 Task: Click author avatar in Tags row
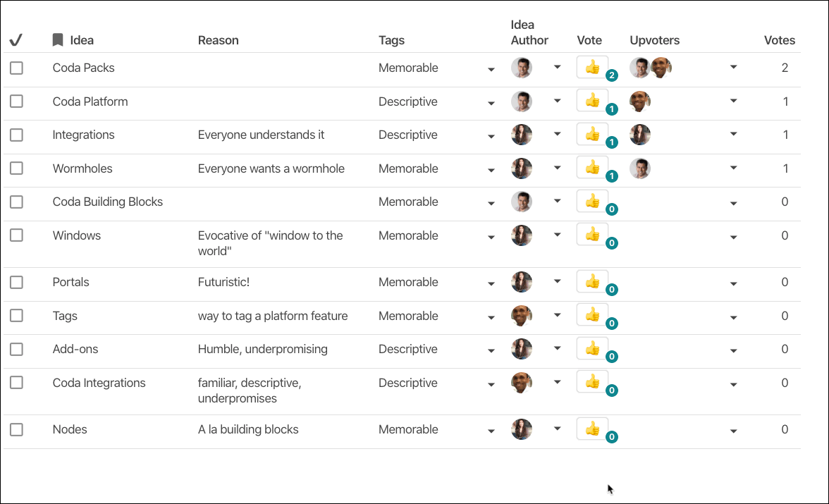pyautogui.click(x=522, y=316)
